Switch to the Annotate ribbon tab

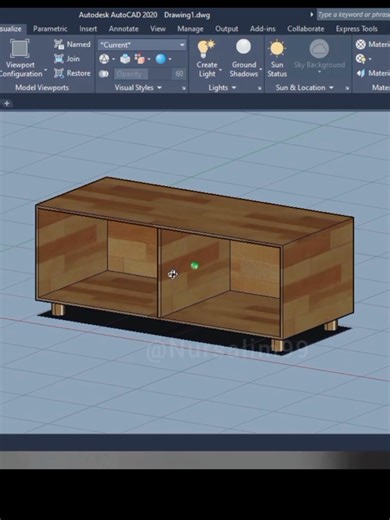[124, 29]
